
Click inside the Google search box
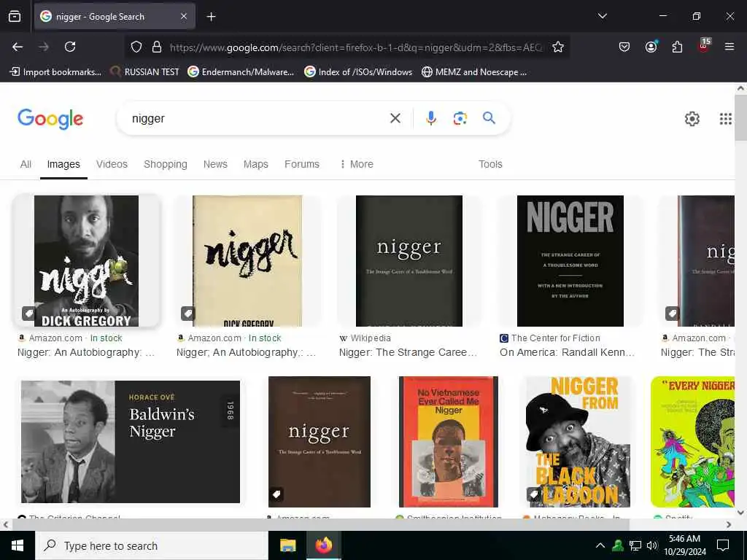tap(258, 119)
